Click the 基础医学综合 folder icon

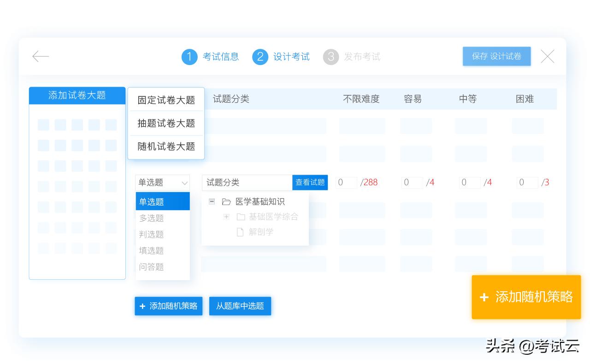(x=241, y=217)
